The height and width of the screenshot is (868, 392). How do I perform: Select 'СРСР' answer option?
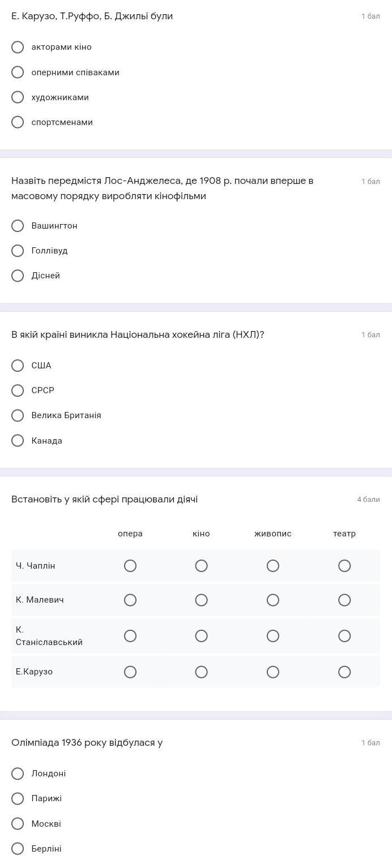coord(18,390)
